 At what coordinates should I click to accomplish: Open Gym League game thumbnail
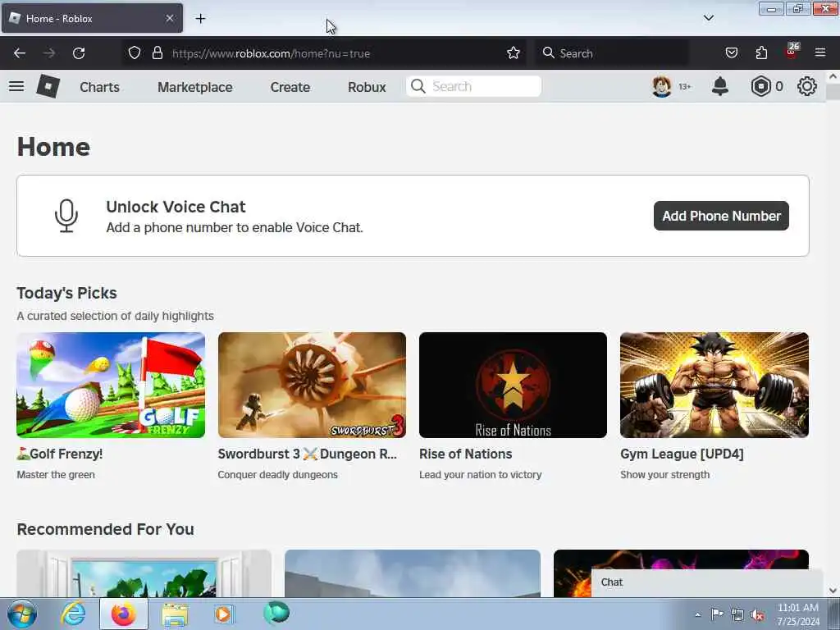[714, 385]
